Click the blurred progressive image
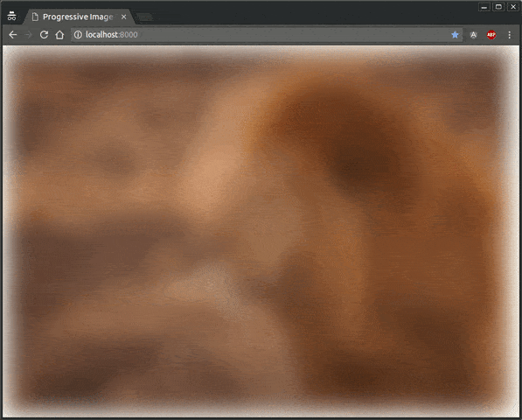522x420 pixels. [x=261, y=231]
